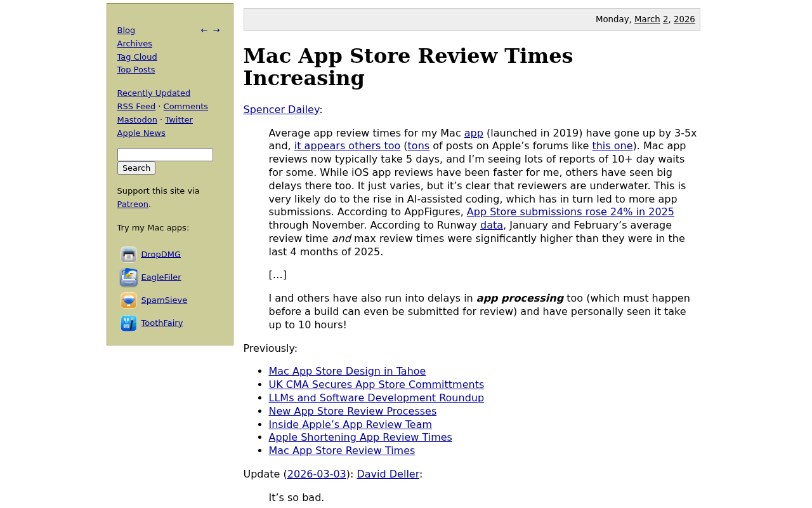812x508 pixels.
Task: Focus the sidebar search text field
Action: point(165,154)
